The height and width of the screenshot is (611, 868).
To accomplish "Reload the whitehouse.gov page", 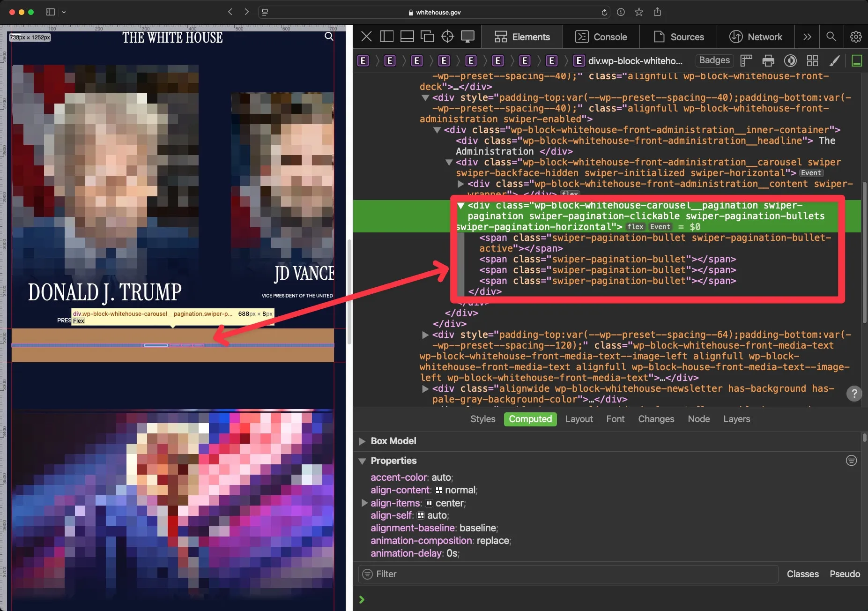I will [x=604, y=12].
